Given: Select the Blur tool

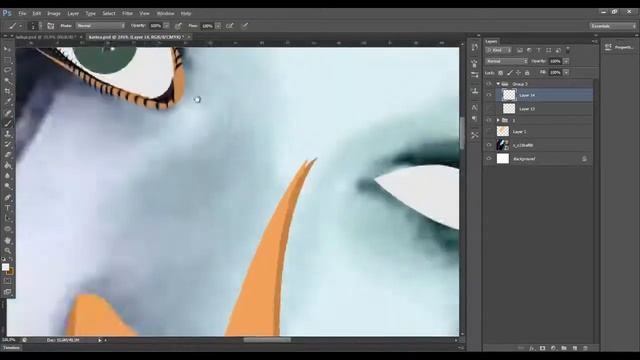Looking at the screenshot, I should (7, 176).
